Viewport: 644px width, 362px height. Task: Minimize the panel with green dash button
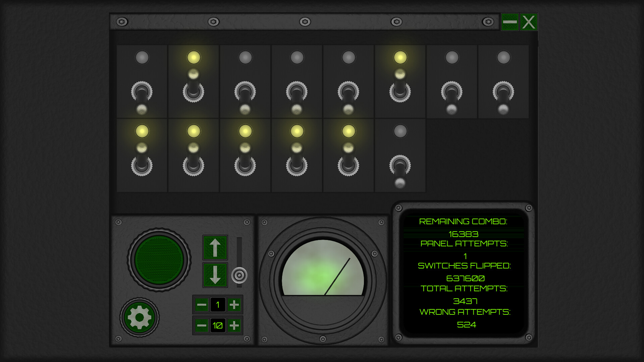click(510, 22)
